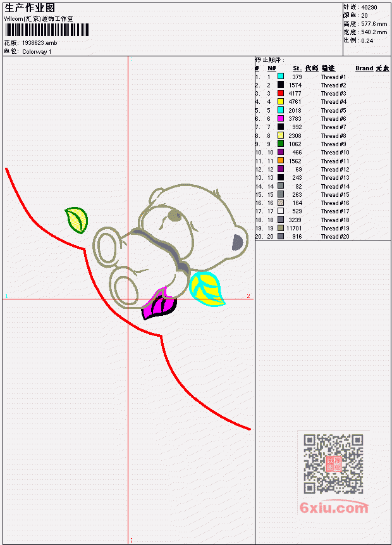Select the pale yellow swatch for Thread #8

tap(281, 135)
